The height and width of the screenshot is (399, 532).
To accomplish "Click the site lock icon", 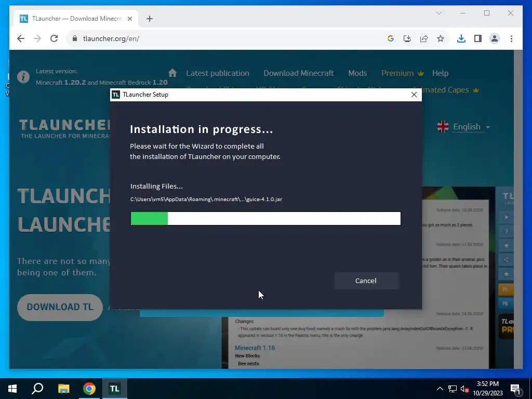I will click(x=75, y=38).
